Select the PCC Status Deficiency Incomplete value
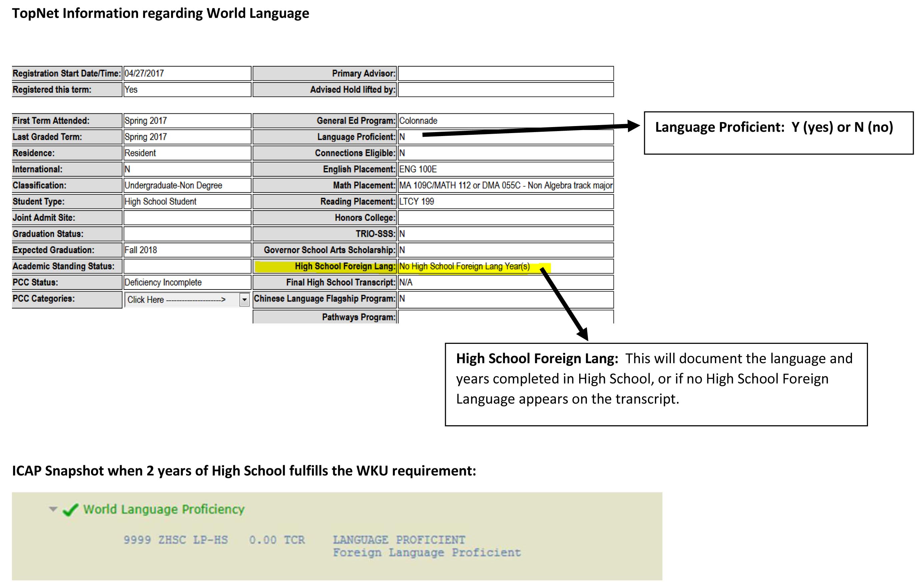 click(x=186, y=282)
